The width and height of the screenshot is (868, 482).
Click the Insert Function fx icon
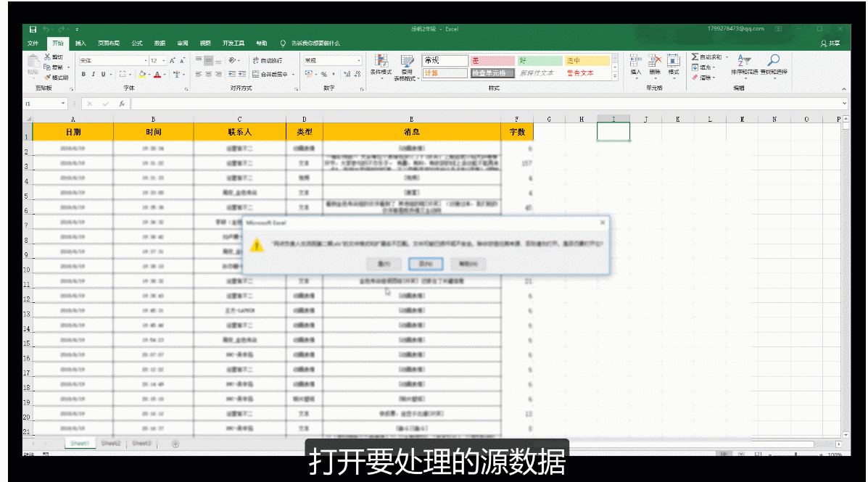coord(122,104)
